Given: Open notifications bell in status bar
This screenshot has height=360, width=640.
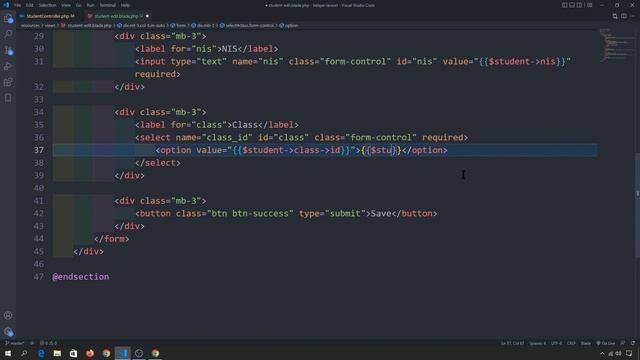Looking at the screenshot, I should click(x=633, y=343).
